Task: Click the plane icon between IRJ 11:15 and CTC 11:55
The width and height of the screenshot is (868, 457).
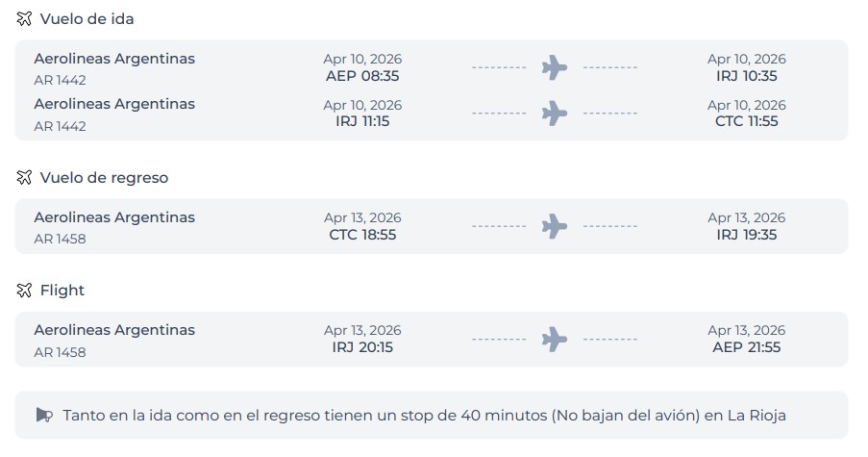Action: [x=555, y=113]
